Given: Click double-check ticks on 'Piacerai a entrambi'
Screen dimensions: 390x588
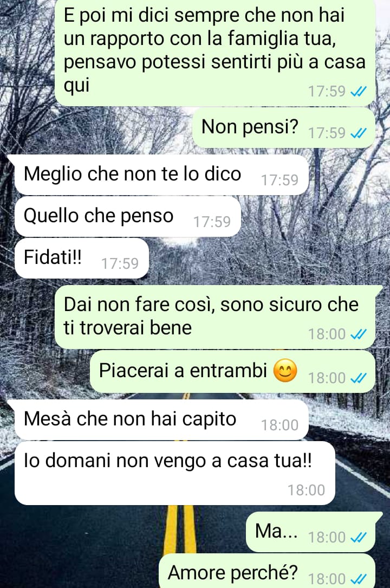Looking at the screenshot, I should pos(358,378).
